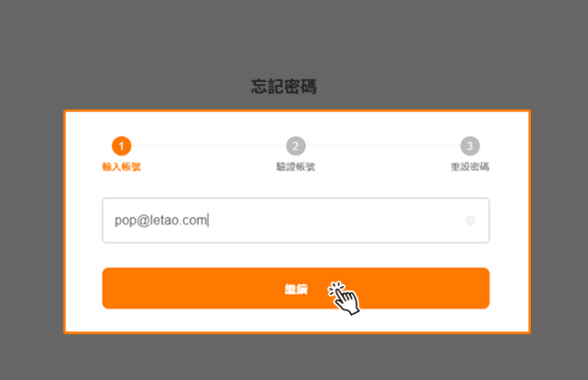Viewport: 588px width, 380px height.
Task: Click the 繼續 text label
Action: pyautogui.click(x=296, y=290)
